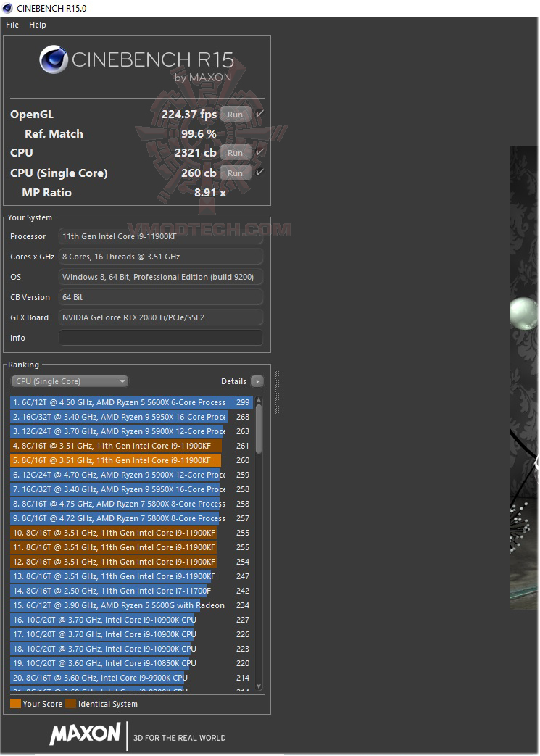The image size is (540, 756).
Task: Click the OpenGL 224.37 fps result
Action: [x=189, y=115]
